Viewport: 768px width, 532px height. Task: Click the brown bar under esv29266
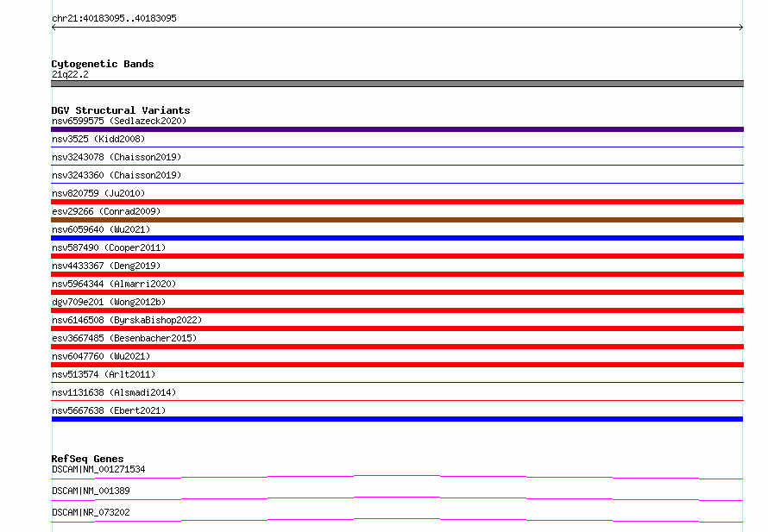(x=397, y=220)
